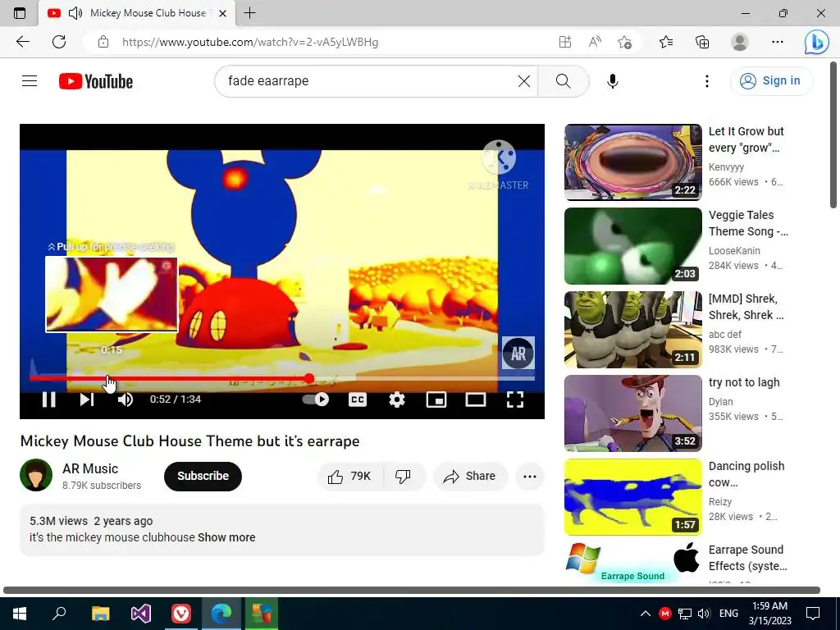The image size is (840, 630).
Task: Share the video
Action: click(470, 477)
